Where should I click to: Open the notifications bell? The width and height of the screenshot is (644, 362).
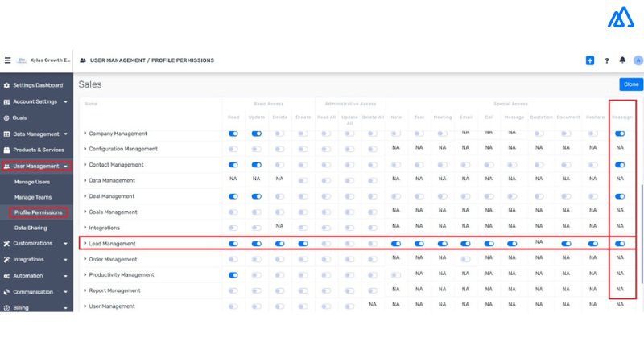[622, 60]
